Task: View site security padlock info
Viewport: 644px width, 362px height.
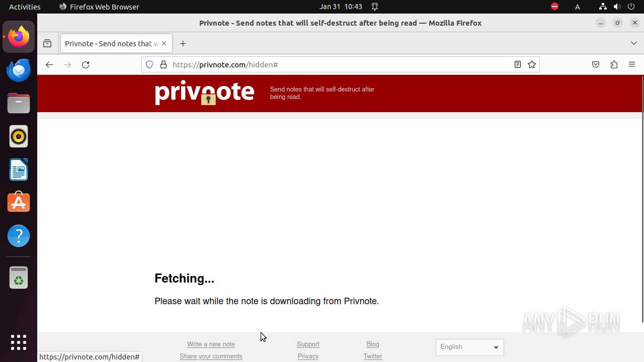Action: coord(163,64)
